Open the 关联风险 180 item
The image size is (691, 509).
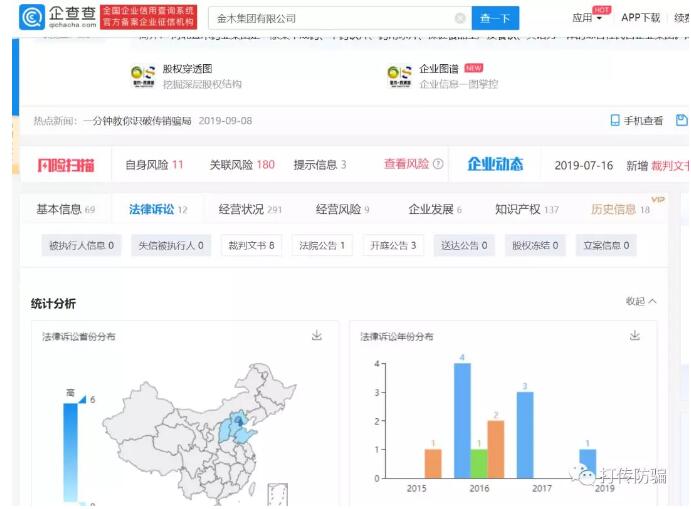[x=242, y=165]
